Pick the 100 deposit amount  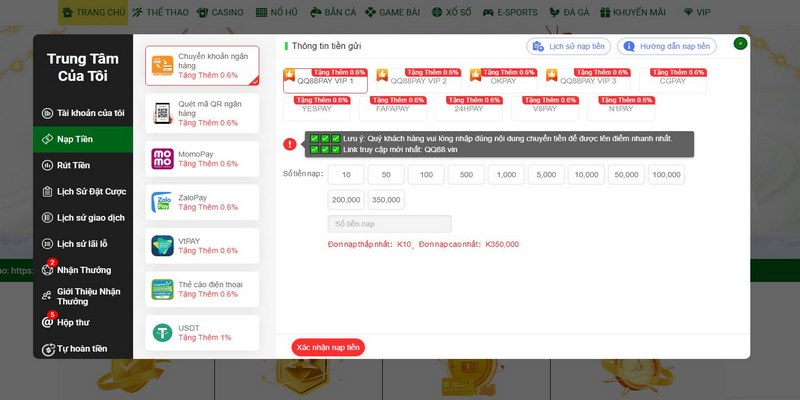426,174
